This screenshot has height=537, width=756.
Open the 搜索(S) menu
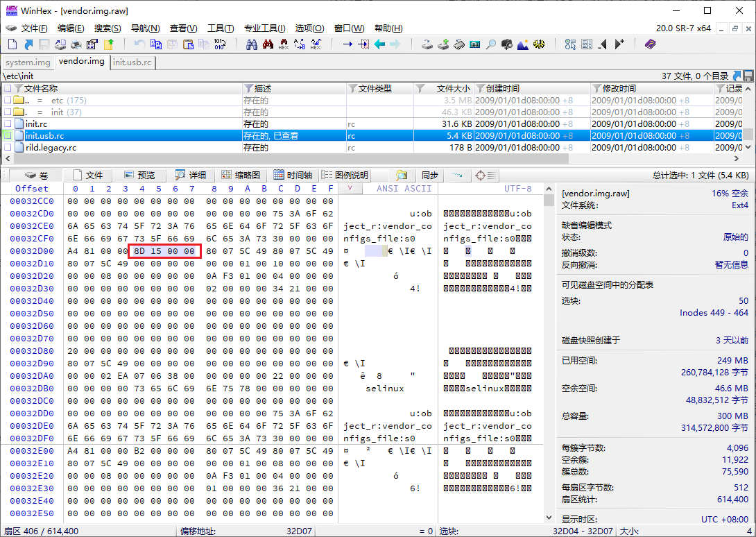coord(108,28)
